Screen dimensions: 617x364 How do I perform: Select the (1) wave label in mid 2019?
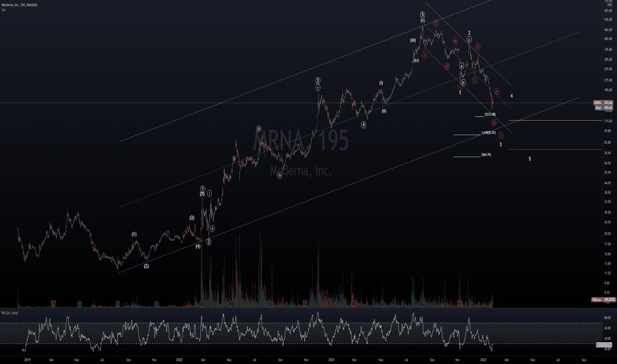click(x=134, y=234)
